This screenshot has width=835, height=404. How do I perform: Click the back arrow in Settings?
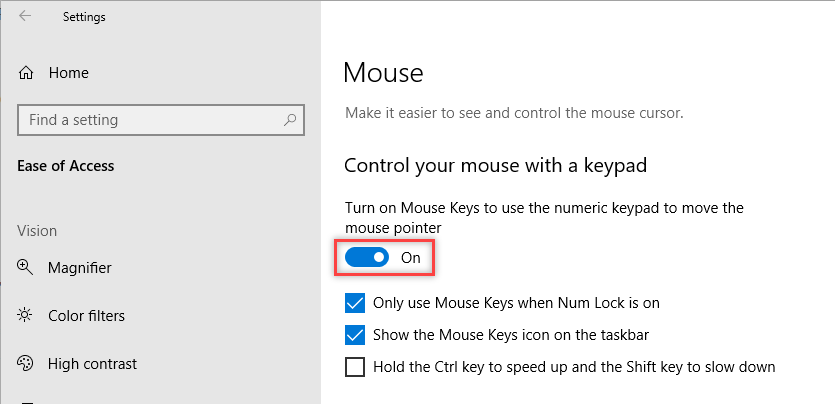[x=25, y=16]
